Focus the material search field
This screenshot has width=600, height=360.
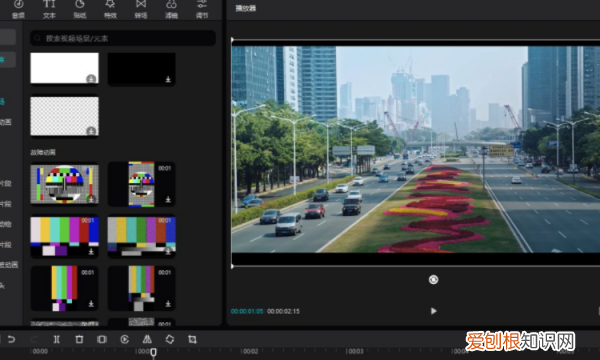[x=123, y=38]
